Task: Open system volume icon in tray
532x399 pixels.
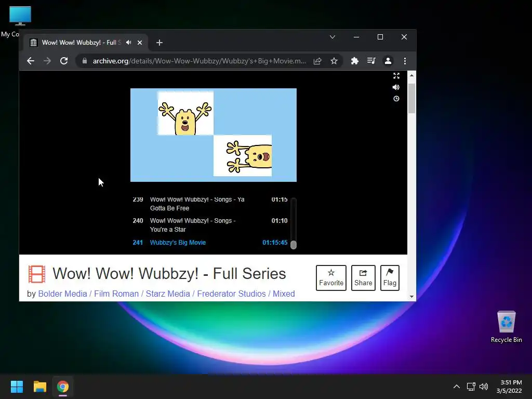Action: (484, 387)
